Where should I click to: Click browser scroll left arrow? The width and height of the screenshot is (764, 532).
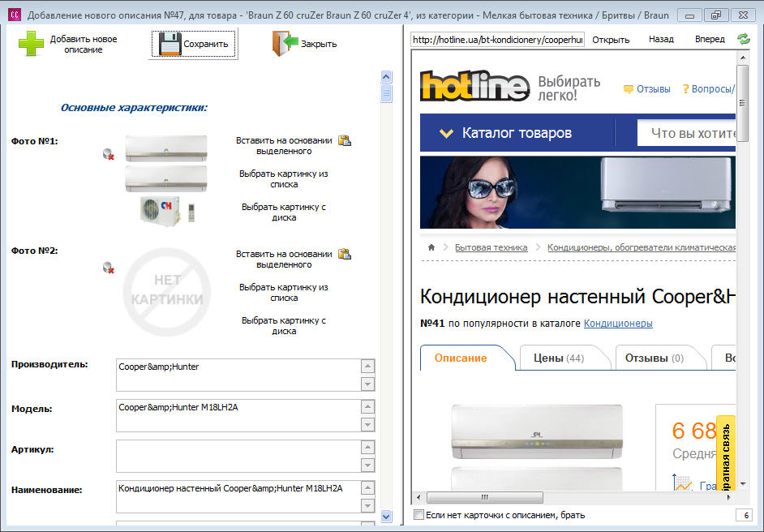(x=418, y=497)
